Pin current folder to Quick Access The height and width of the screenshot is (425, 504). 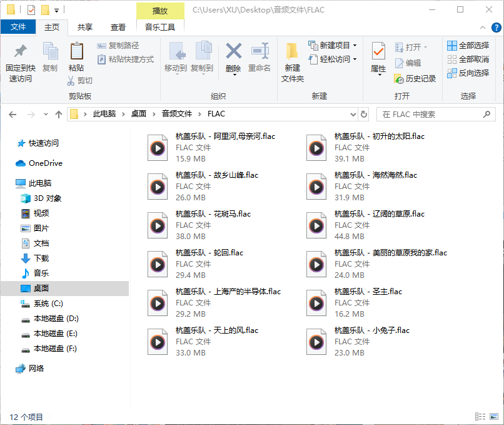click(x=20, y=59)
